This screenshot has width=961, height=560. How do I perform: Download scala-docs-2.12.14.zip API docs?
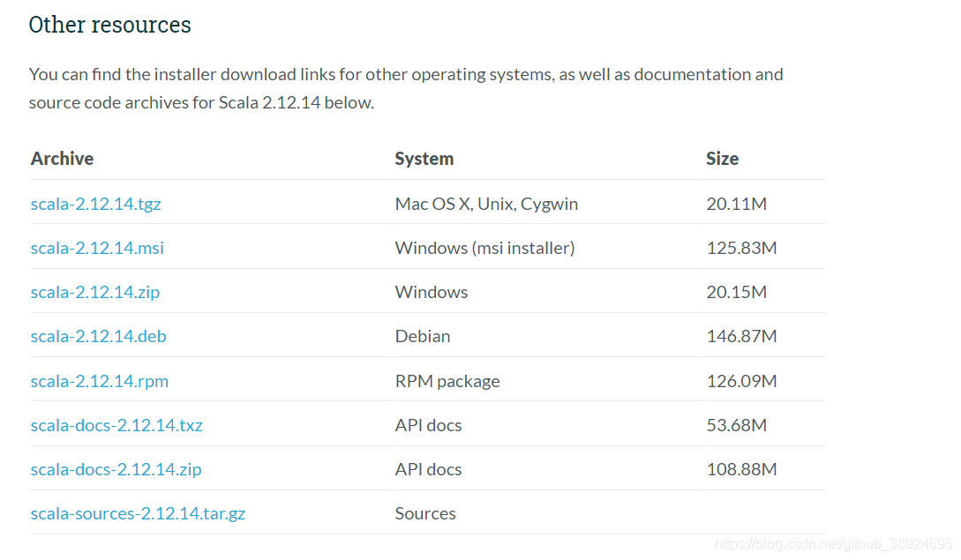tap(116, 469)
